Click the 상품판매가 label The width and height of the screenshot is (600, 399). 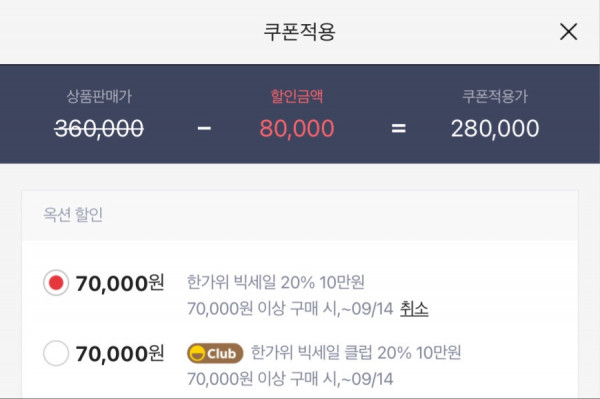pos(99,96)
